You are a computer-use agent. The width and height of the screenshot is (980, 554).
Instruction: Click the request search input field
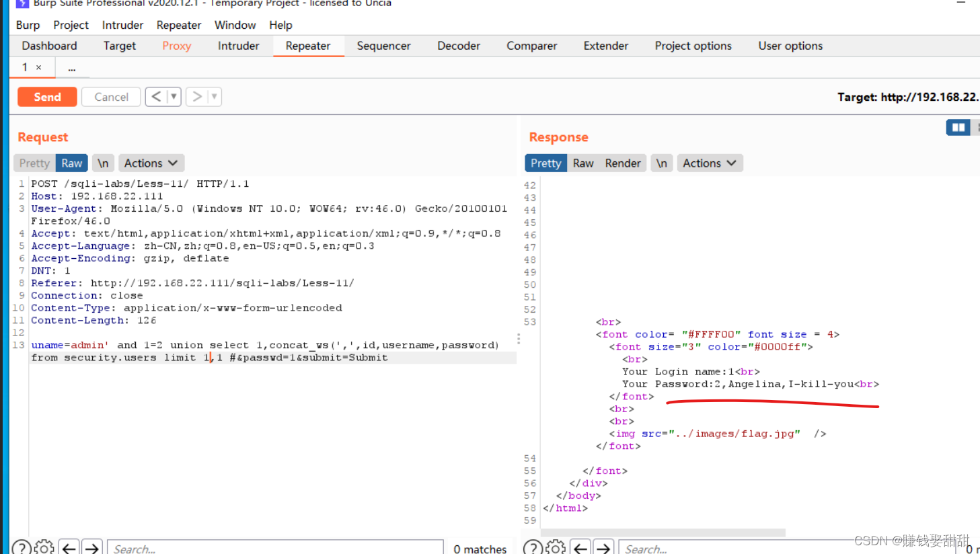[275, 549]
